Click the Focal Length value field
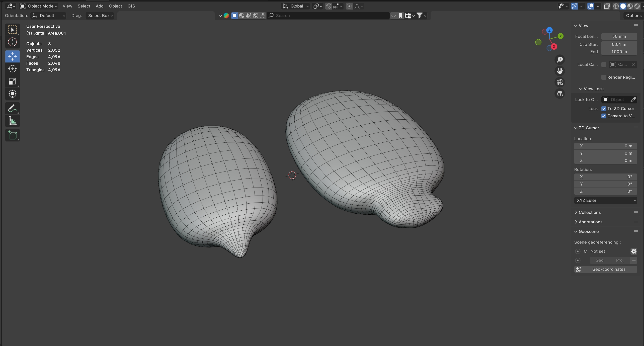The width and height of the screenshot is (644, 346). pyautogui.click(x=619, y=36)
